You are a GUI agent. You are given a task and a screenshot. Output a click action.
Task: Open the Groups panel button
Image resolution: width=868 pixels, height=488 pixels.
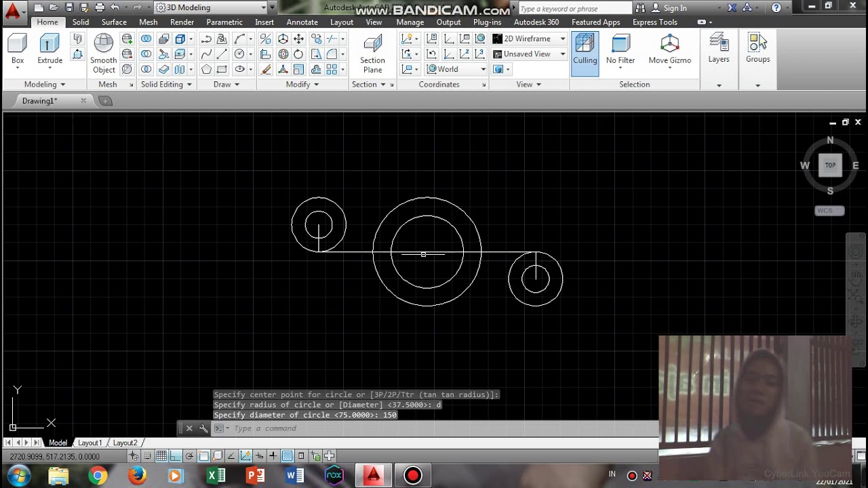click(x=757, y=49)
